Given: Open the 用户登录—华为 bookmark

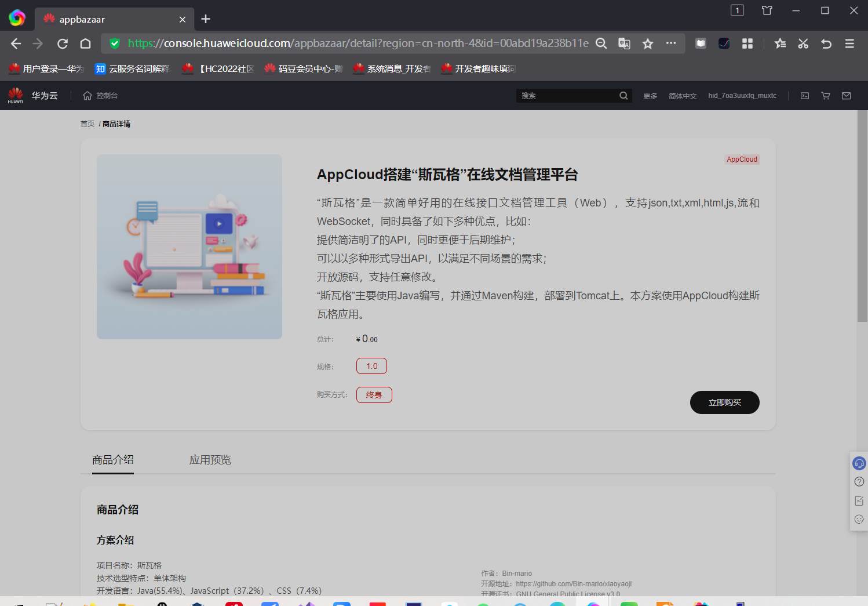Looking at the screenshot, I should (46, 69).
